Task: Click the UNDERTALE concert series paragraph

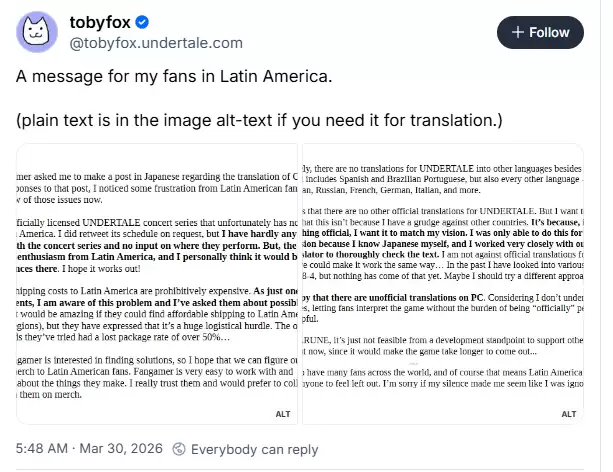Action: pyautogui.click(x=157, y=228)
